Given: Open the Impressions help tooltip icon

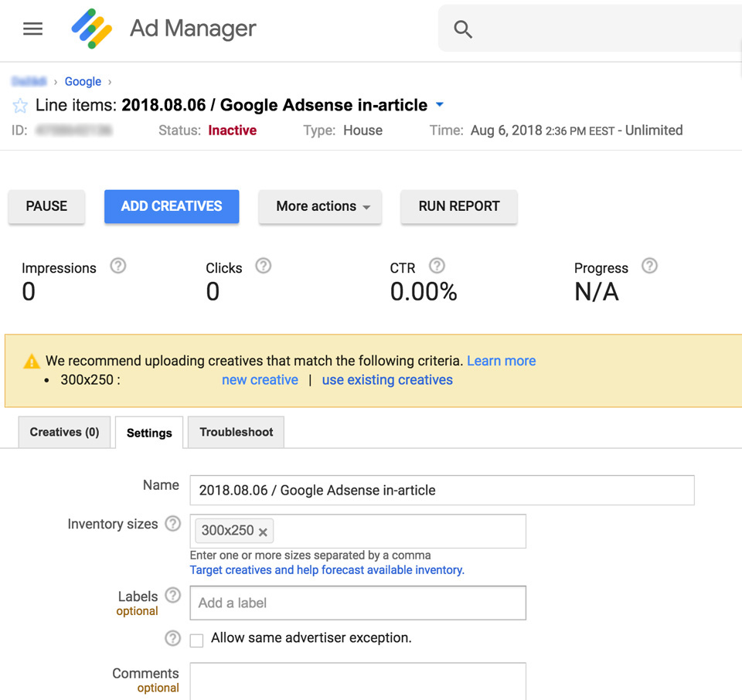Looking at the screenshot, I should point(117,266).
